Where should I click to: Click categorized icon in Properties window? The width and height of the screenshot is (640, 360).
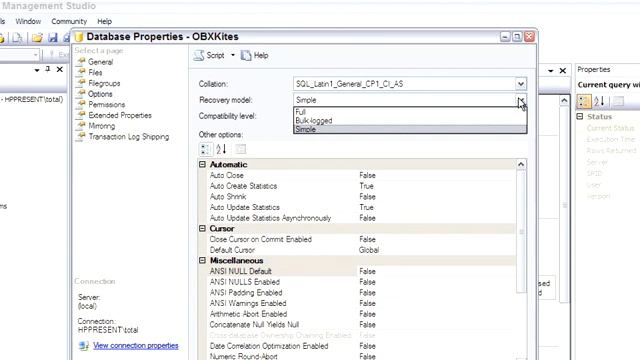[x=584, y=101]
